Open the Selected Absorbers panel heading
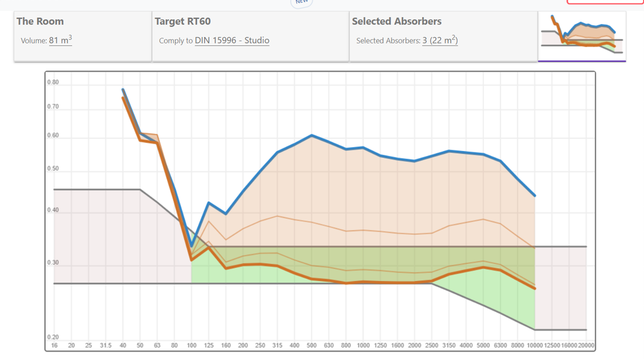This screenshot has height=359, width=644. 396,21
